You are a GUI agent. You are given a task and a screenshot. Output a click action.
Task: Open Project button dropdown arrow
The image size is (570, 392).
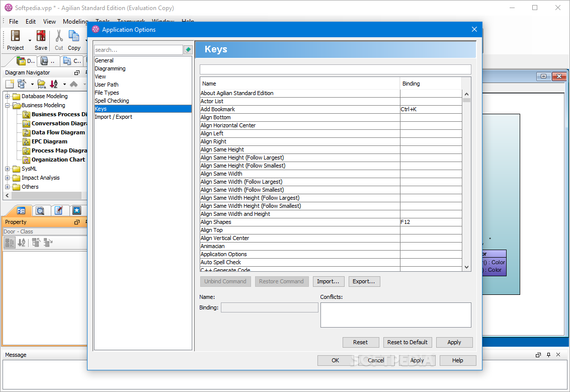[30, 40]
